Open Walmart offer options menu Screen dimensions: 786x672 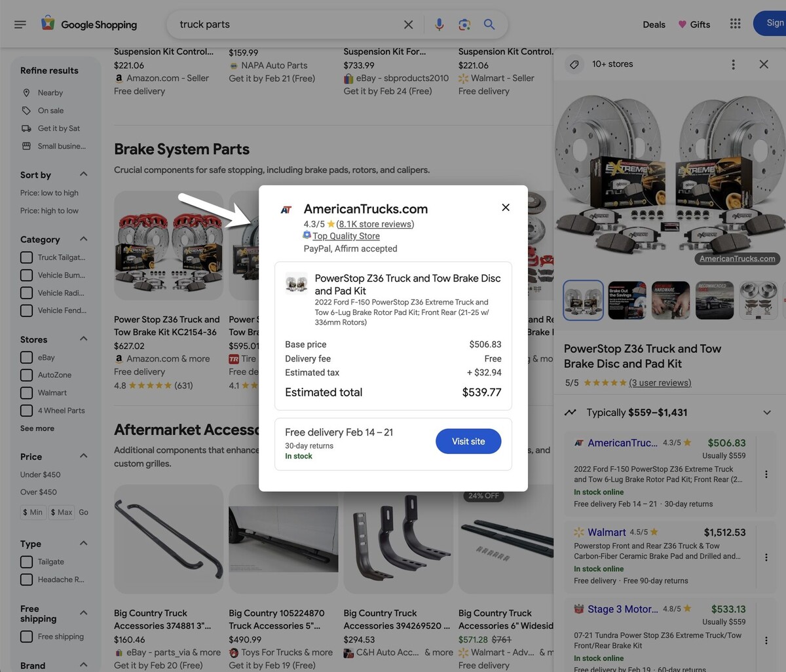pyautogui.click(x=766, y=557)
